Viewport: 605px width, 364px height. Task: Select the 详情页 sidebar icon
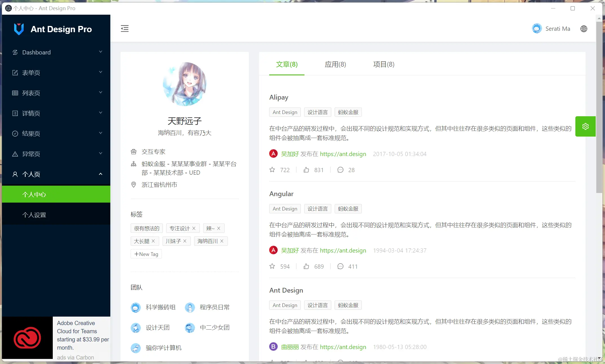(x=15, y=113)
